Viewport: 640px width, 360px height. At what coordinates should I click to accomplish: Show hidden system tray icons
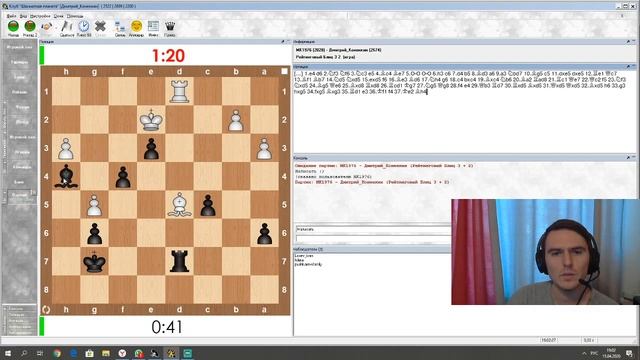(x=584, y=353)
